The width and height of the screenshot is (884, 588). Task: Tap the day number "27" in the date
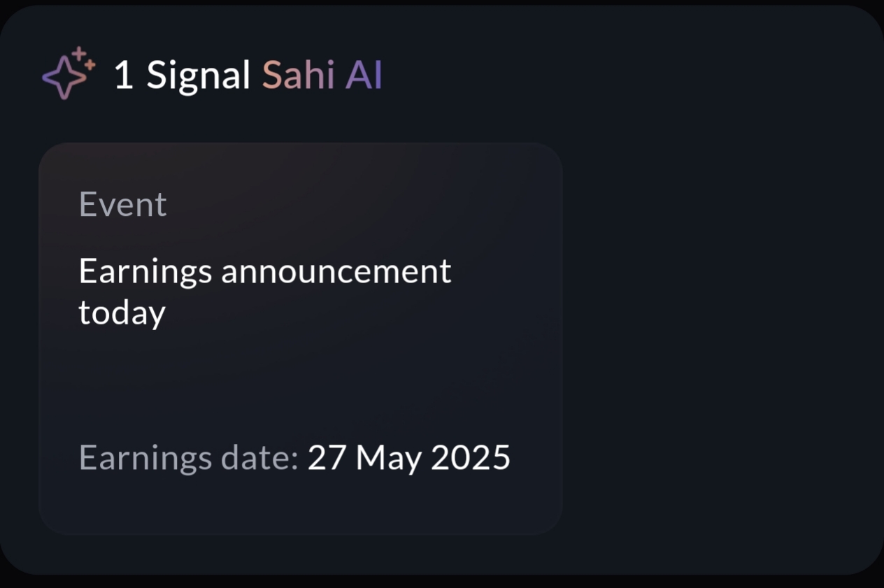[327, 458]
